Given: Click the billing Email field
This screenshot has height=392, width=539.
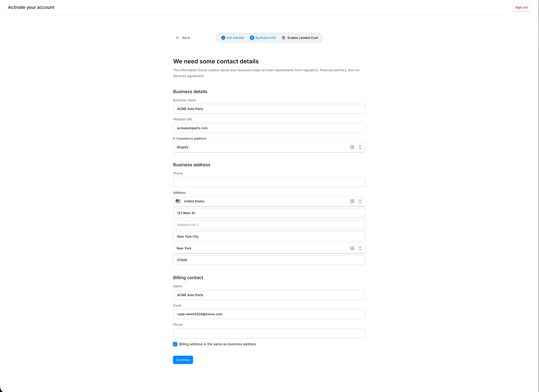Looking at the screenshot, I should [x=269, y=314].
